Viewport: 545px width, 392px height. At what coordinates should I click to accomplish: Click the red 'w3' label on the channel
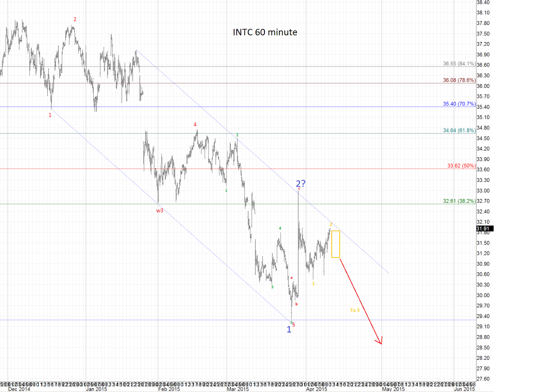point(160,211)
